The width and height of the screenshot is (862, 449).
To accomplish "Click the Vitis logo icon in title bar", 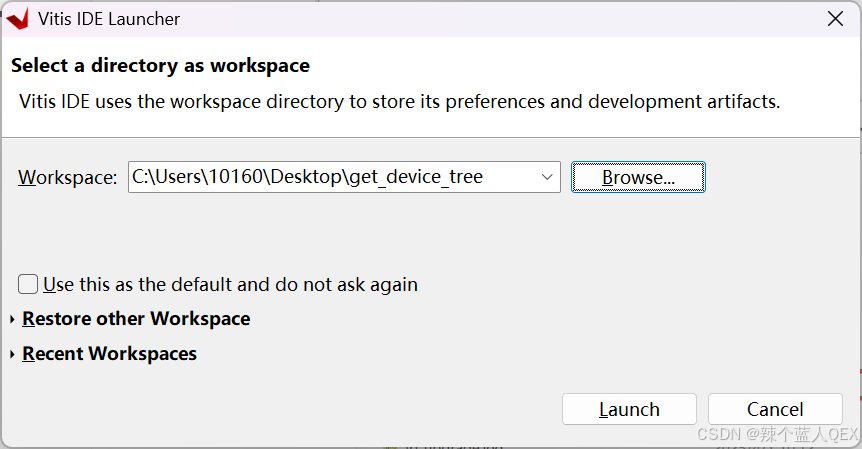I will (x=17, y=19).
